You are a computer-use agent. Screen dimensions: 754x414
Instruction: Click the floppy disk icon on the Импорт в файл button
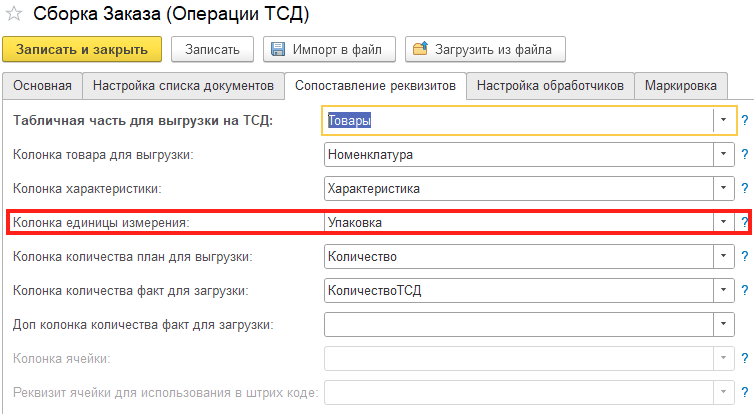(278, 49)
